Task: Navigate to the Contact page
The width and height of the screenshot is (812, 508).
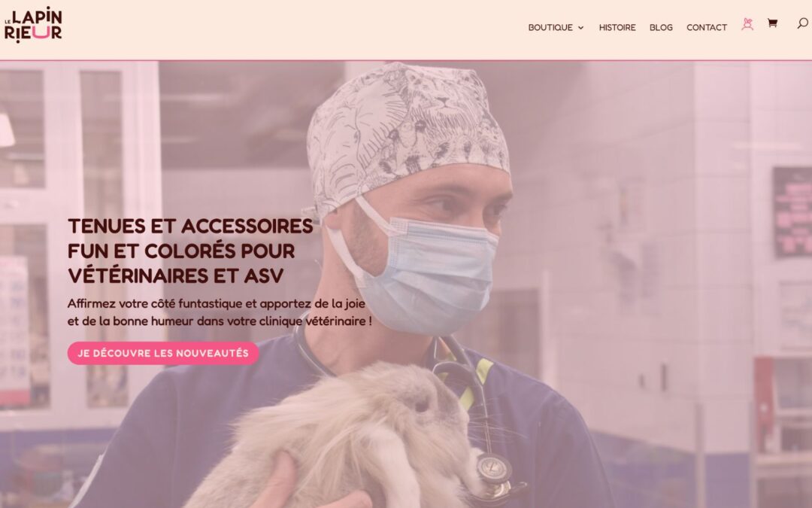Action: pos(706,28)
